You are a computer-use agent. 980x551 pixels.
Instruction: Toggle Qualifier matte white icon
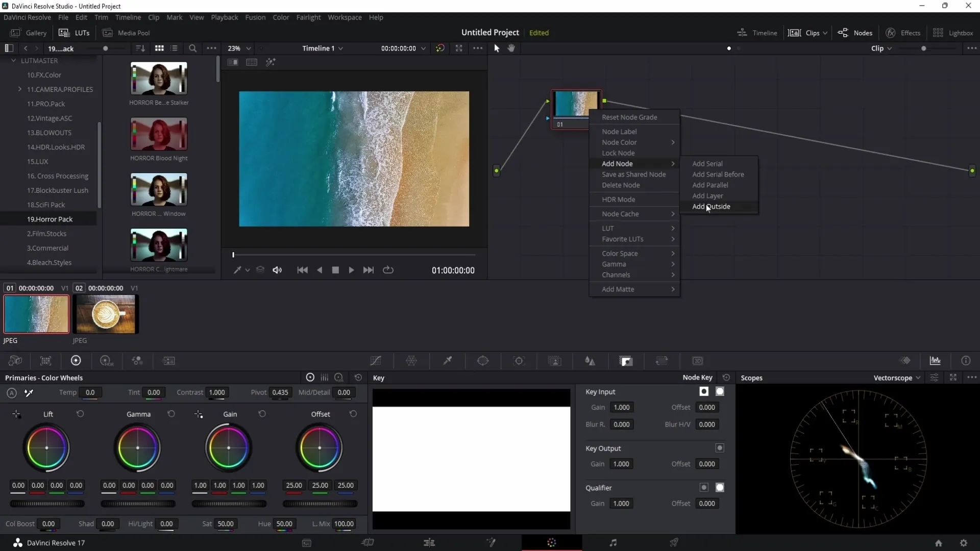coord(720,487)
